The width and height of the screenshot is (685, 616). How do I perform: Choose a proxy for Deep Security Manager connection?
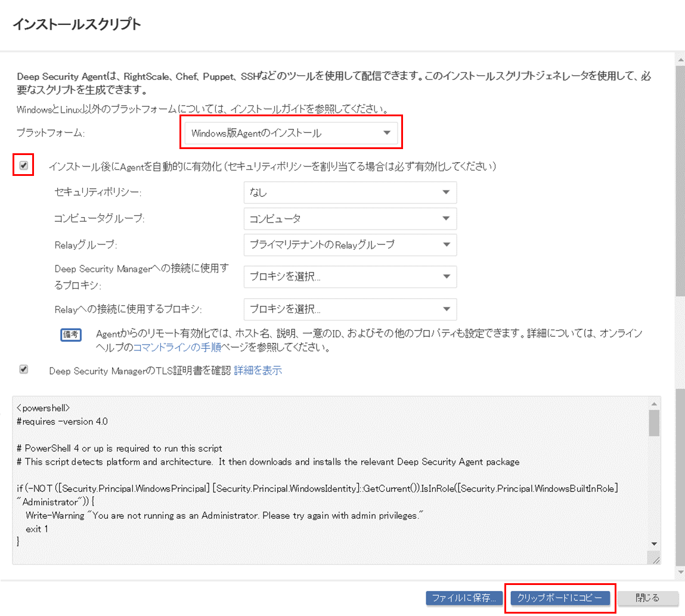349,277
